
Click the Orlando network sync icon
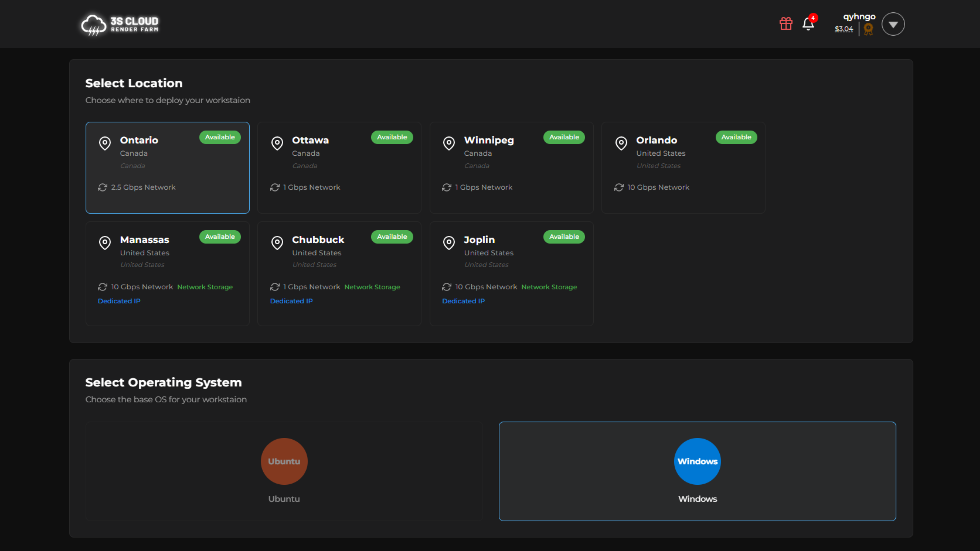[x=619, y=187]
